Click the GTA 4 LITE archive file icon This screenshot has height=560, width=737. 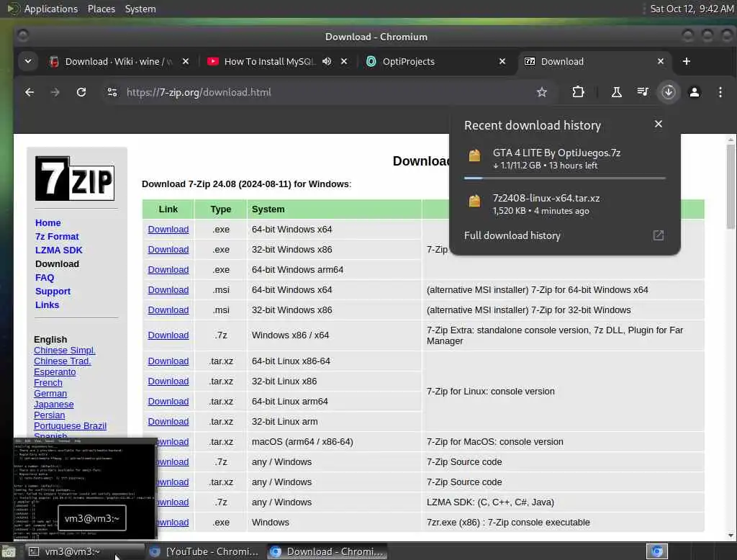pyautogui.click(x=474, y=155)
